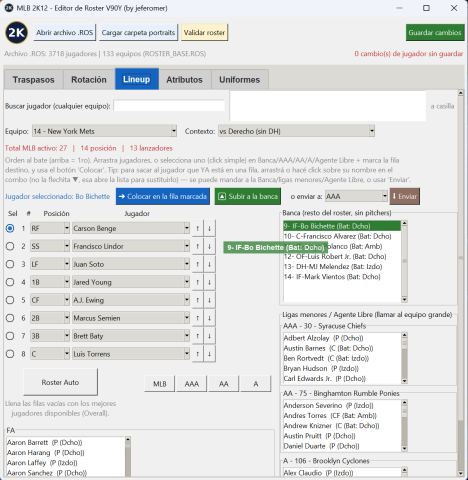Open player dropdown for Juan Soto
Viewport: 468px width, 480px height.
click(x=187, y=264)
